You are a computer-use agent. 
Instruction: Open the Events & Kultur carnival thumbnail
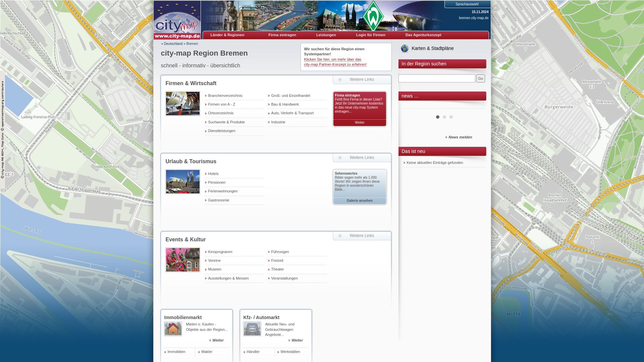click(183, 260)
